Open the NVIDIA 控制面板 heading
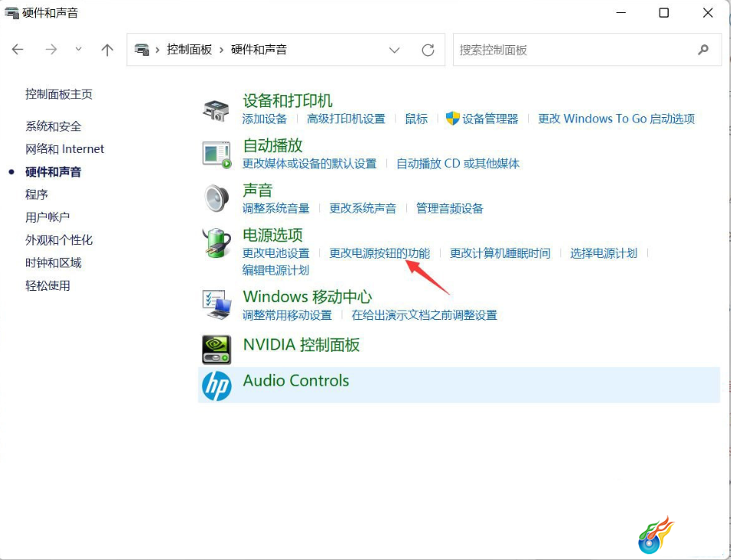The image size is (733, 560). click(301, 345)
